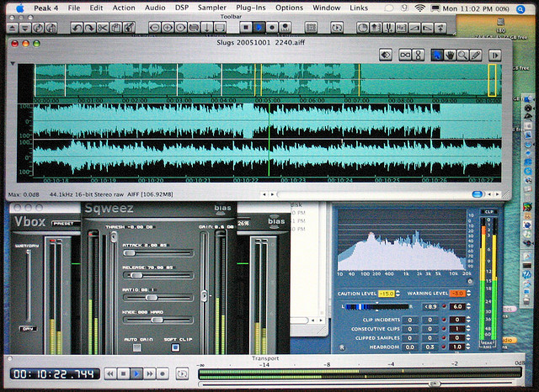
Task: Click the Undo arrow in the Toolbar
Action: click(x=77, y=28)
